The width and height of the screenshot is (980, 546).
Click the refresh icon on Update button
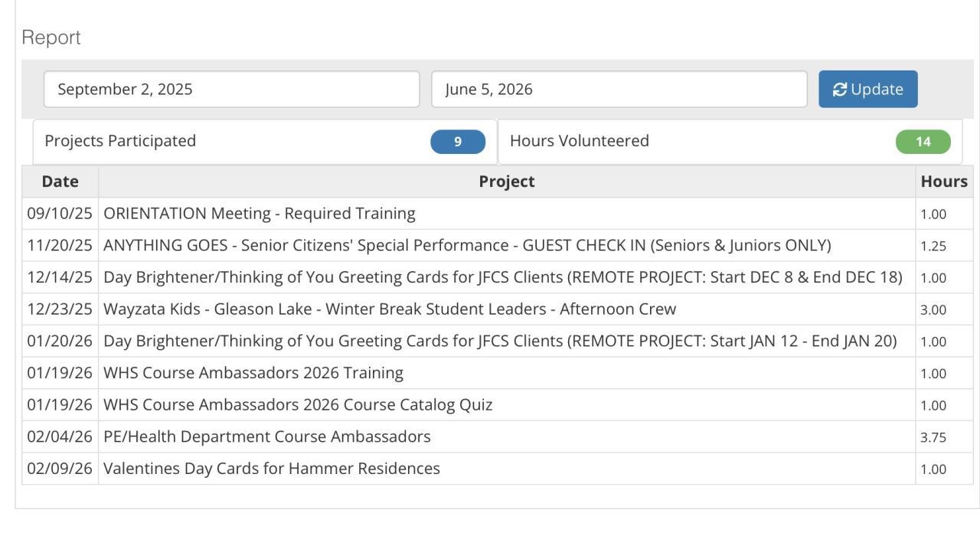pos(840,90)
